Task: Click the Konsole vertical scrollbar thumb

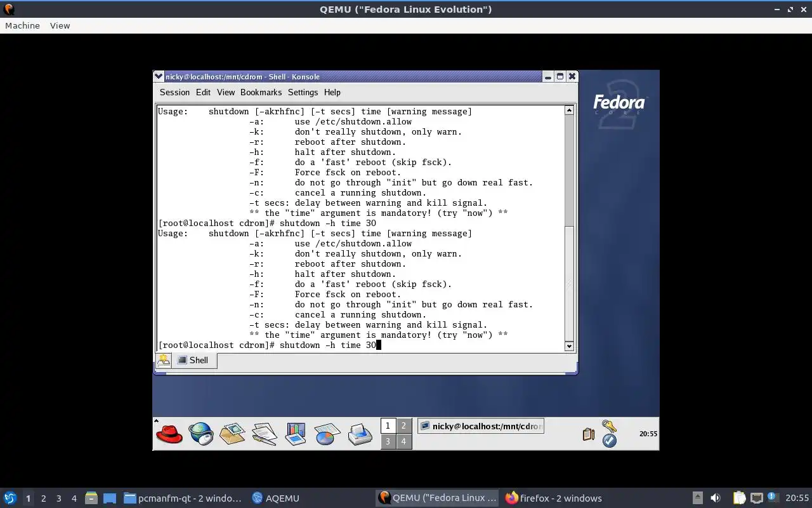Action: pyautogui.click(x=569, y=283)
